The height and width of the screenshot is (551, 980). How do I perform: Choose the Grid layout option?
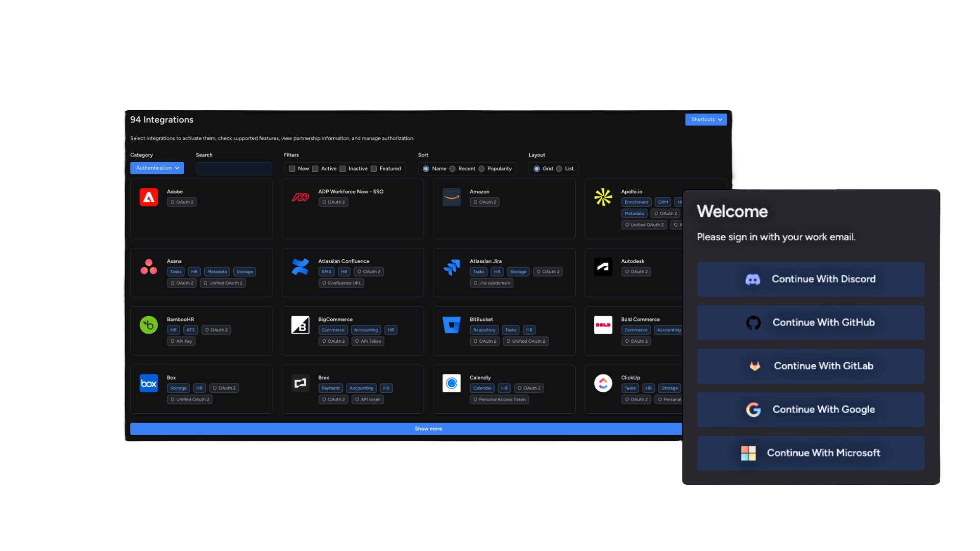pos(536,169)
